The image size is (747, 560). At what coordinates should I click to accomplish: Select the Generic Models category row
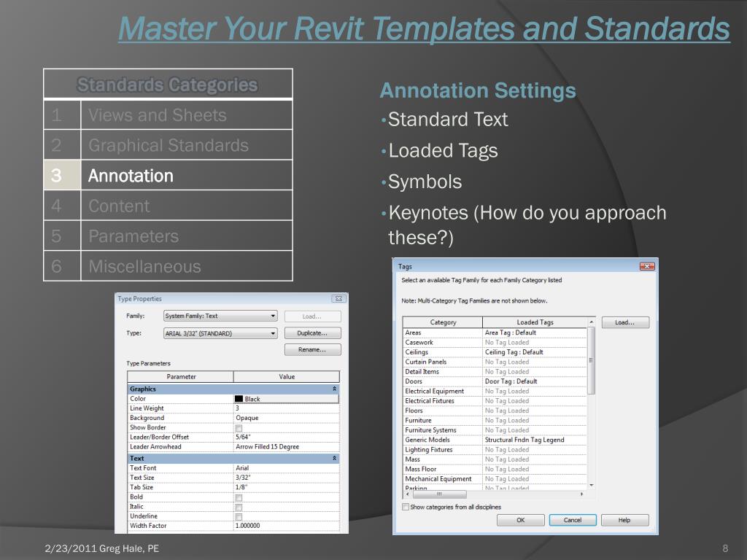(x=495, y=440)
